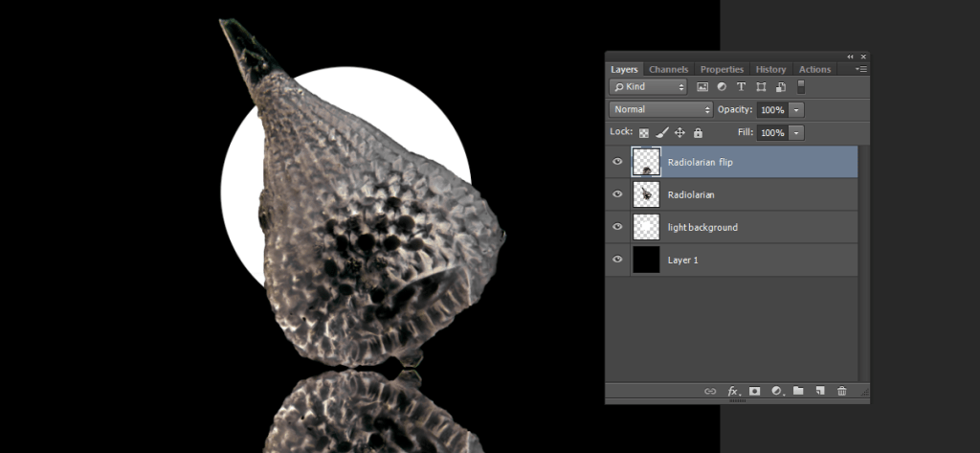Select the Layer 1 black thumbnail
This screenshot has height=453, width=980.
(x=646, y=260)
